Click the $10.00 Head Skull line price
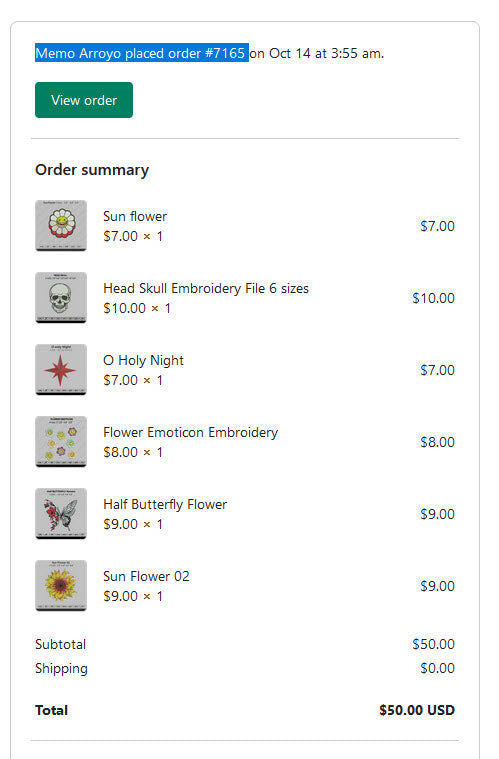This screenshot has width=499, height=759. (433, 298)
